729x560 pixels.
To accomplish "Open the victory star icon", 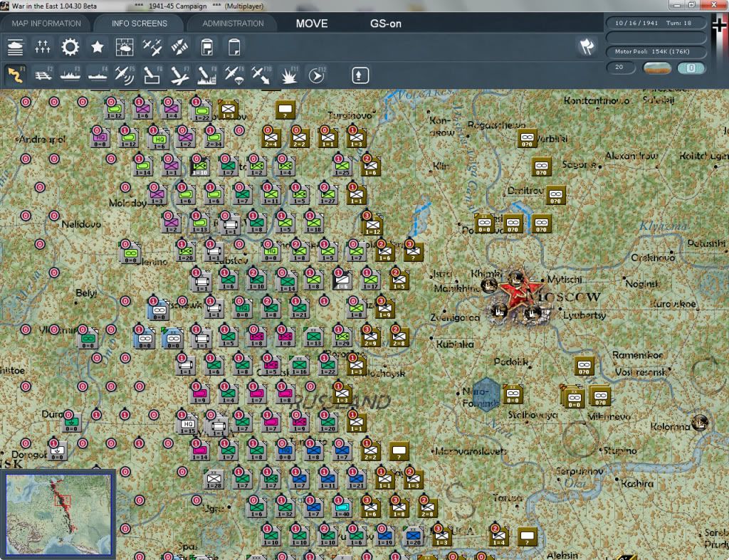I will click(x=97, y=47).
